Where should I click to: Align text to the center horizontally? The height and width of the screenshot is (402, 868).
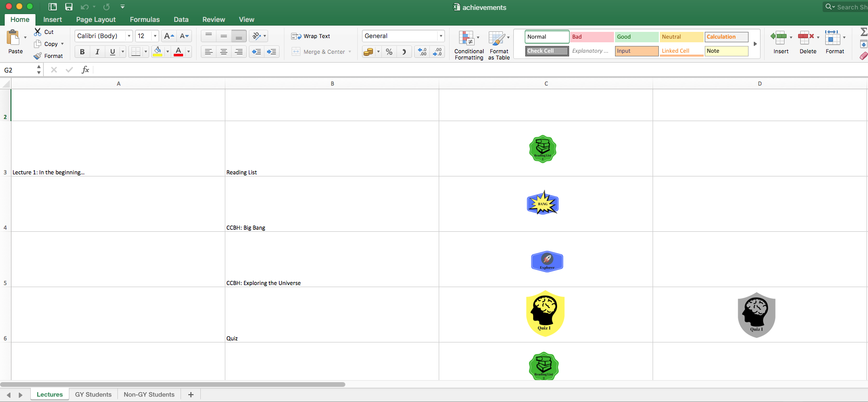(x=224, y=52)
